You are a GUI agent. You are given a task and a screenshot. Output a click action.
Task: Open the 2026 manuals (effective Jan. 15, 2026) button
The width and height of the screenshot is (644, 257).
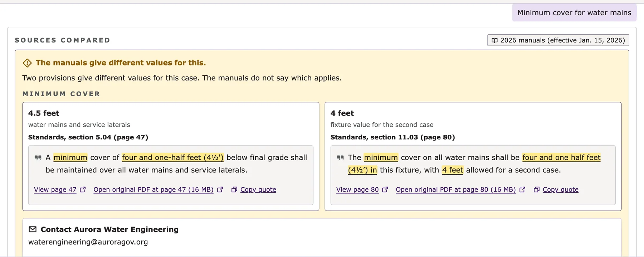(558, 40)
